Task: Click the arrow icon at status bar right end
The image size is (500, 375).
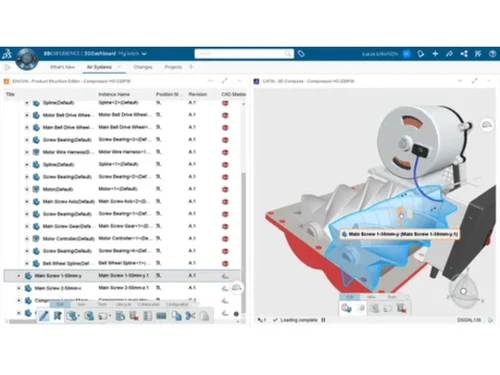Action: (x=490, y=320)
